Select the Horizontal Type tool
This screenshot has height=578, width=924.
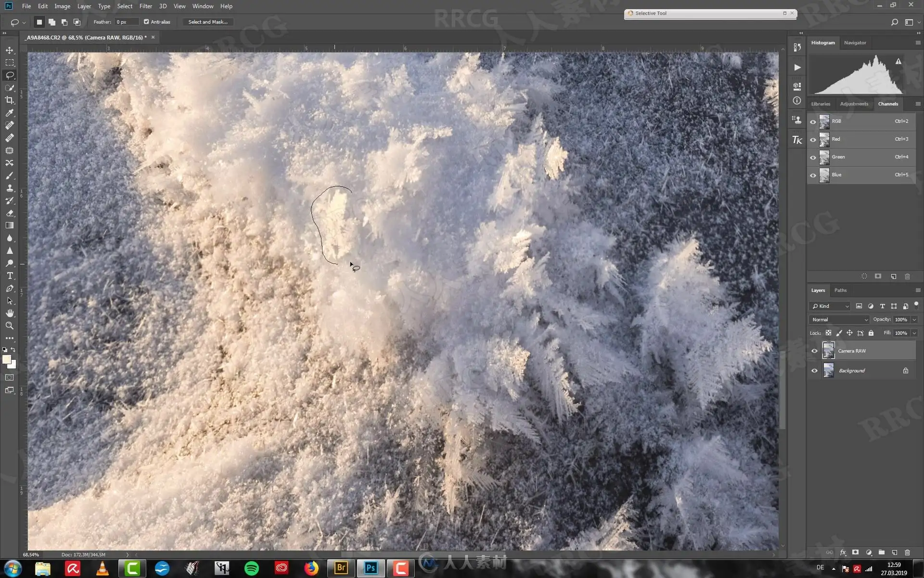10,276
